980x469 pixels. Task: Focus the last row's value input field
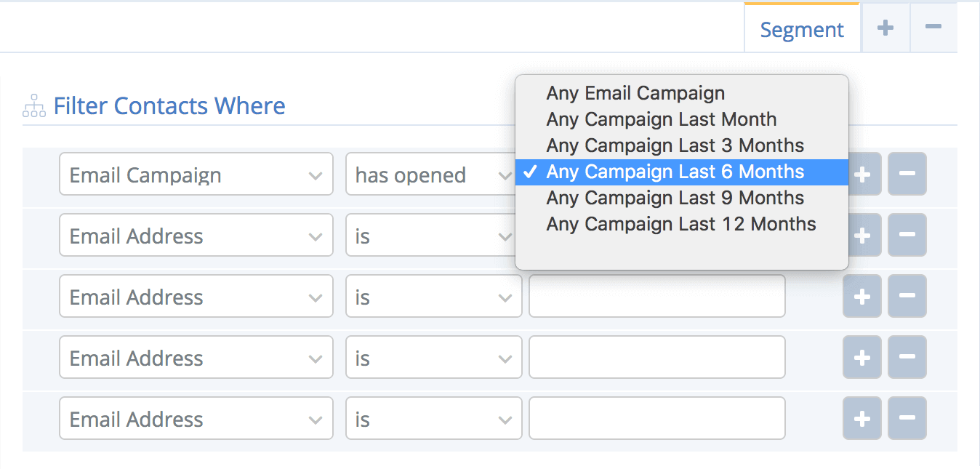[657, 418]
